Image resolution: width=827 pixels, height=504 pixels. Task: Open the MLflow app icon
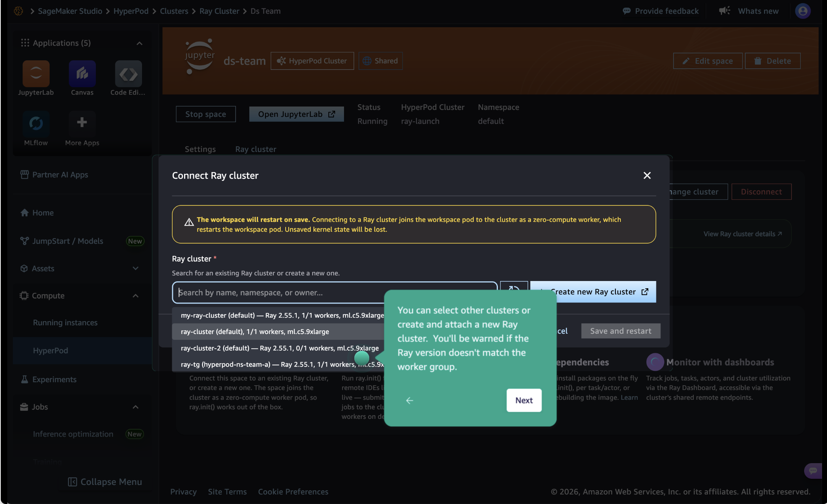point(36,123)
